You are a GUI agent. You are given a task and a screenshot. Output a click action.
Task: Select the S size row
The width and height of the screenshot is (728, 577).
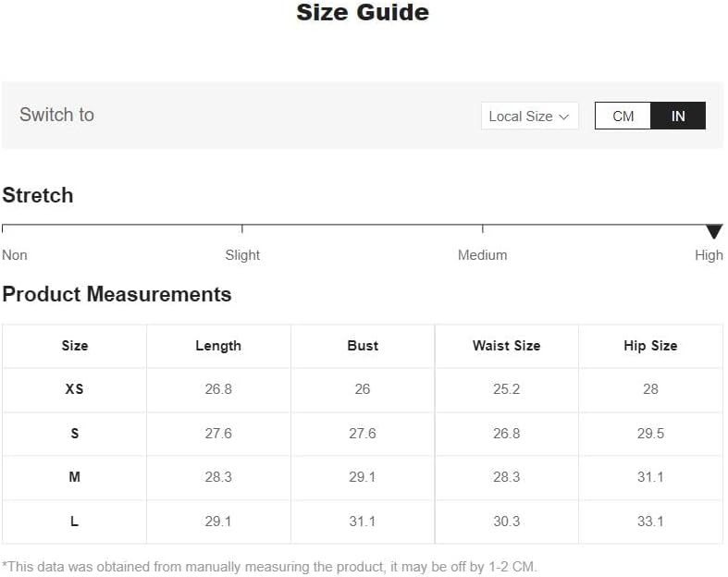tap(75, 434)
